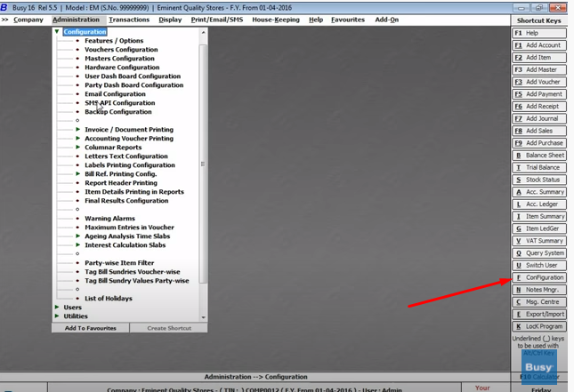Viewport: 574px width, 392px height.
Task: Click Create Shortcut button
Action: click(x=169, y=328)
